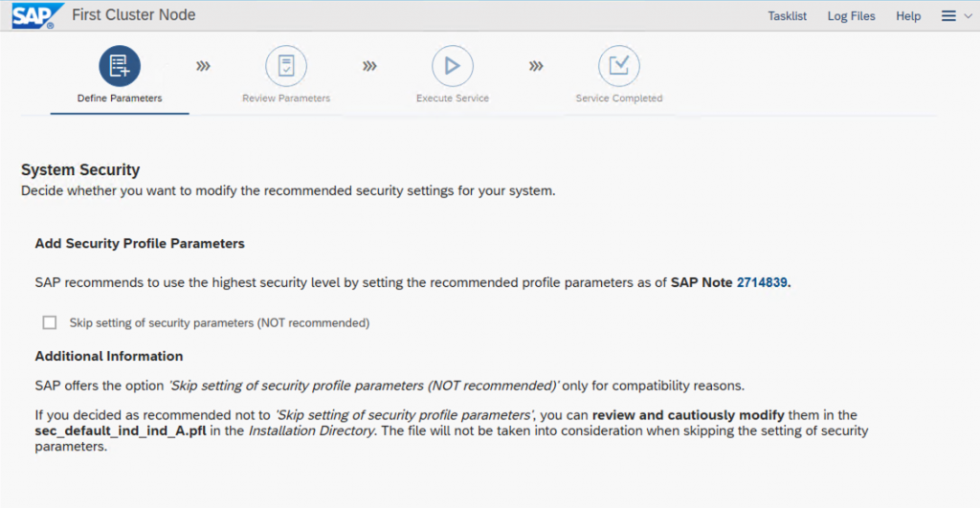Open SAP Note 2714839 link
The width and height of the screenshot is (980, 508).
pyautogui.click(x=762, y=282)
